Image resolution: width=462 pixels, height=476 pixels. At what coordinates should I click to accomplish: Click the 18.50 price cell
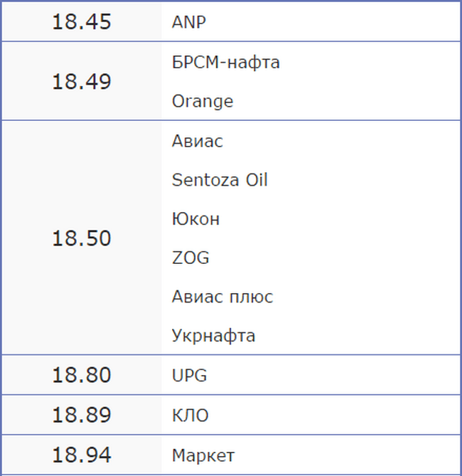(81, 238)
